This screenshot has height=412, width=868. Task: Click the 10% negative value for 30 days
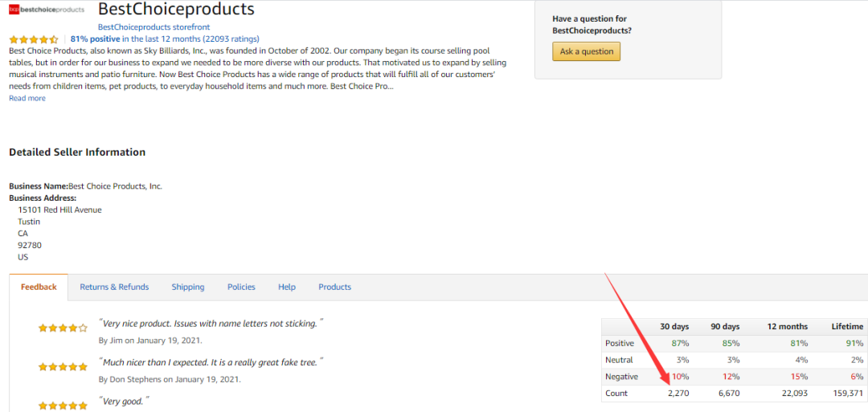pos(681,377)
